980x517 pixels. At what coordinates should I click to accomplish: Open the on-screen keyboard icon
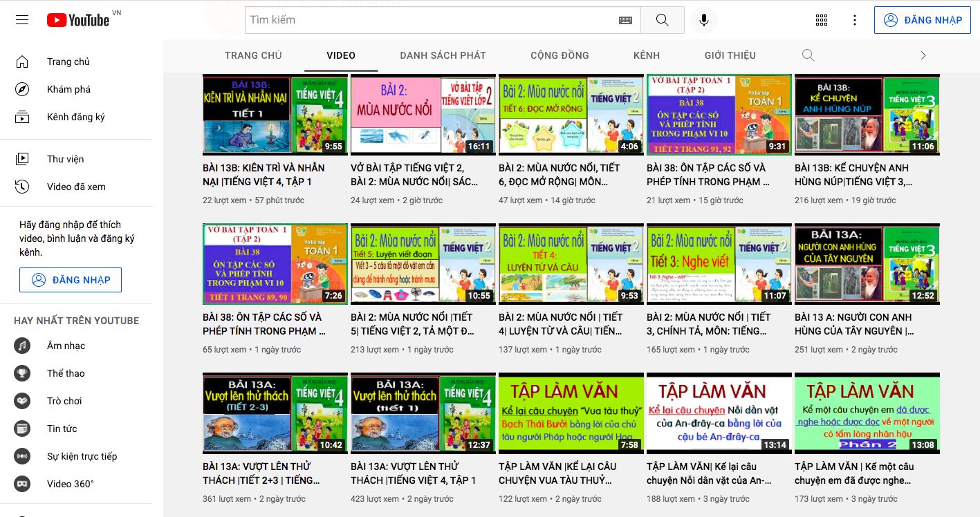point(625,21)
